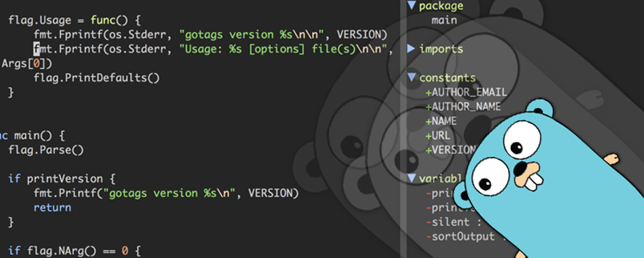Select the URL constant entry
The image size is (644, 258).
point(438,135)
